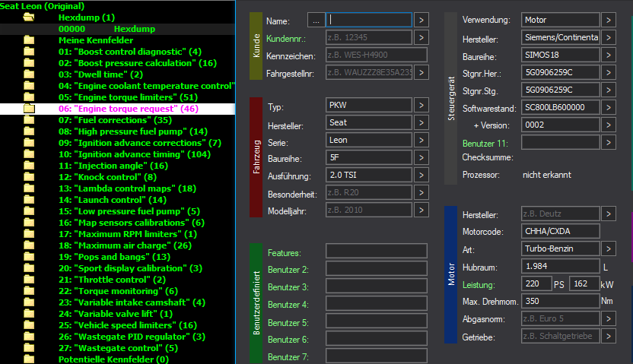Click the Kennzeichen input field
Screen dimensions: 633x364
(377, 55)
